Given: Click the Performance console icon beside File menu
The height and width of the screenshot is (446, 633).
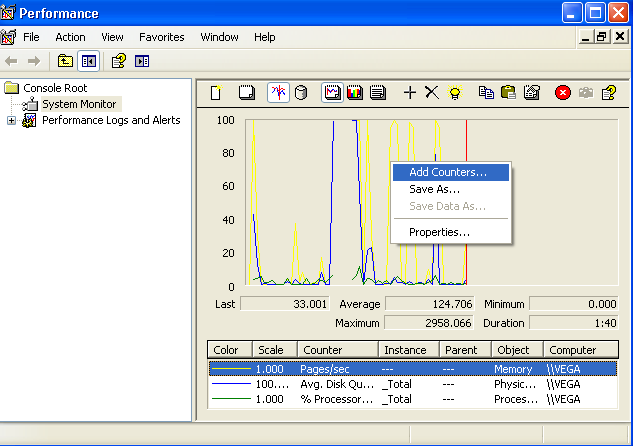Looking at the screenshot, I should pyautogui.click(x=8, y=38).
